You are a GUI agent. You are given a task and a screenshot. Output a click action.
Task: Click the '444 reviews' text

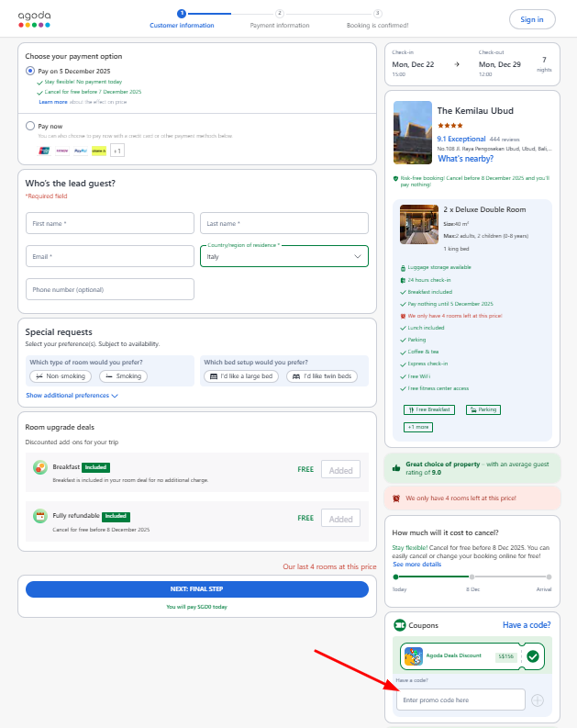[505, 140]
